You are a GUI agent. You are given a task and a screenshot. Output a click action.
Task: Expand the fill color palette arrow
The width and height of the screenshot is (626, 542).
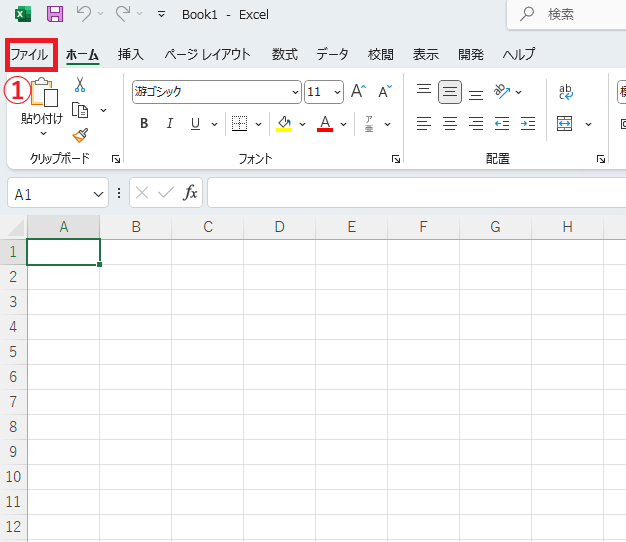pyautogui.click(x=302, y=125)
